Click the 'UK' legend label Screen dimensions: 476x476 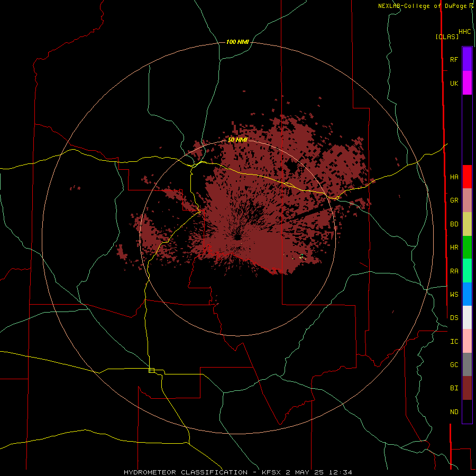pos(454,84)
